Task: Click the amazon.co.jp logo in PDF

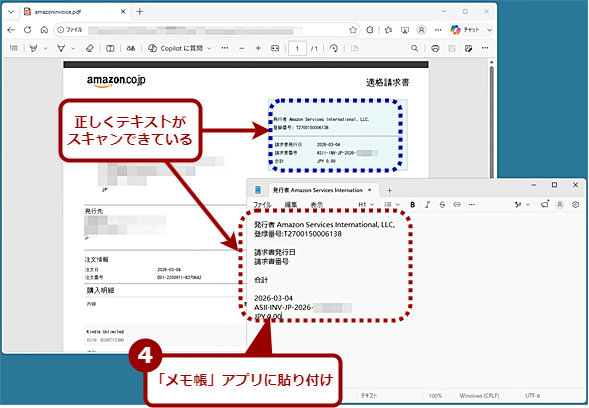Action: 116,80
